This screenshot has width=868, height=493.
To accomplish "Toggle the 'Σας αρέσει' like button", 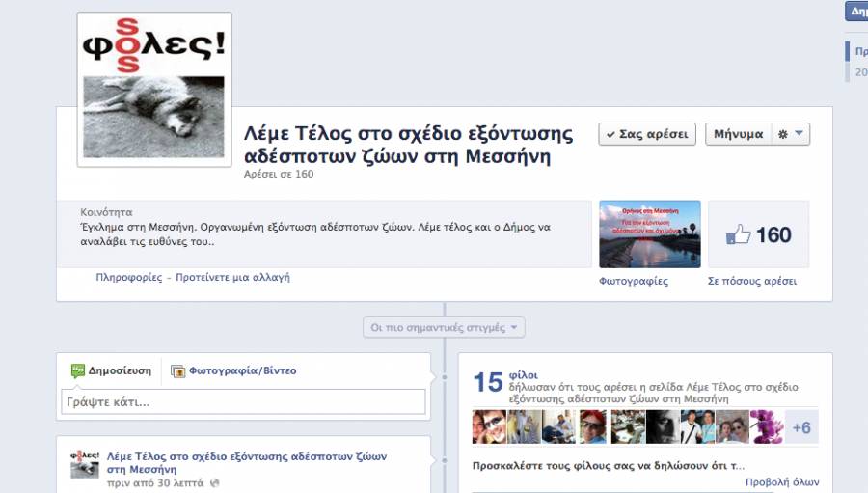I will coord(647,134).
